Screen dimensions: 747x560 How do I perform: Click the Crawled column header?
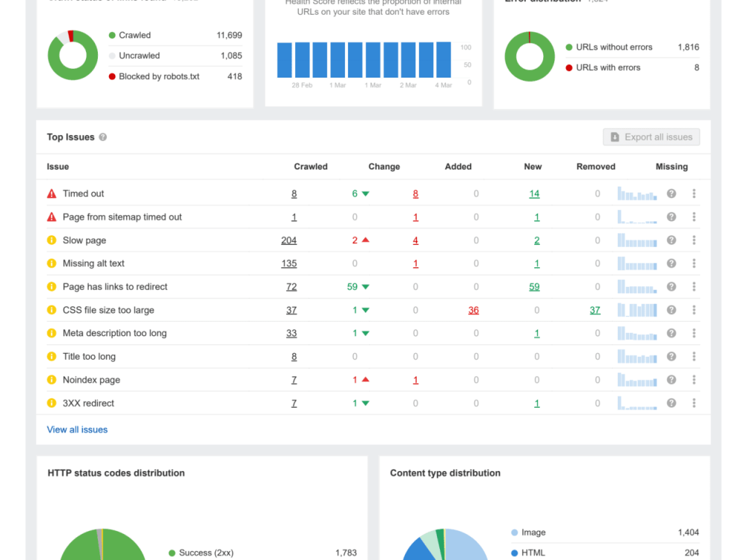(x=311, y=167)
